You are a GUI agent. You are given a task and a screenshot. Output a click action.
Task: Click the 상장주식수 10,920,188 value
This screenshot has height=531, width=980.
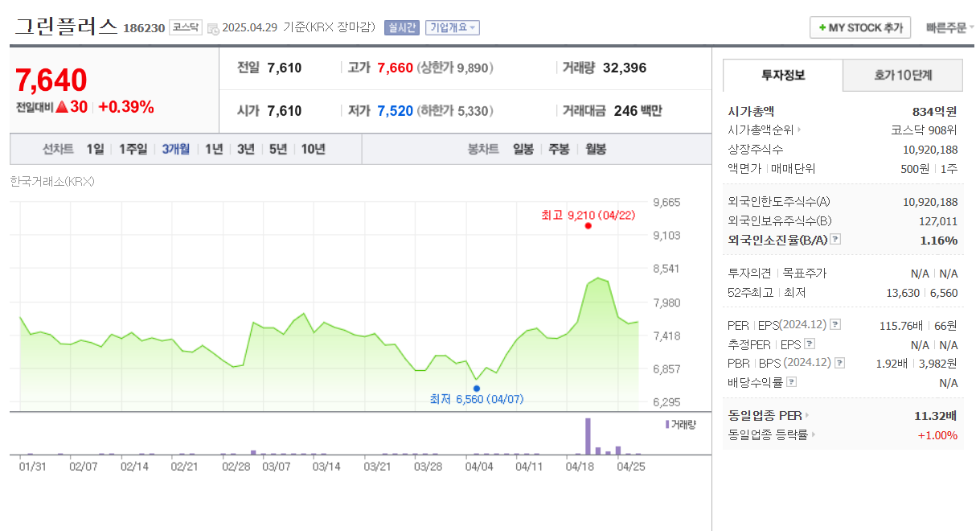[930, 149]
